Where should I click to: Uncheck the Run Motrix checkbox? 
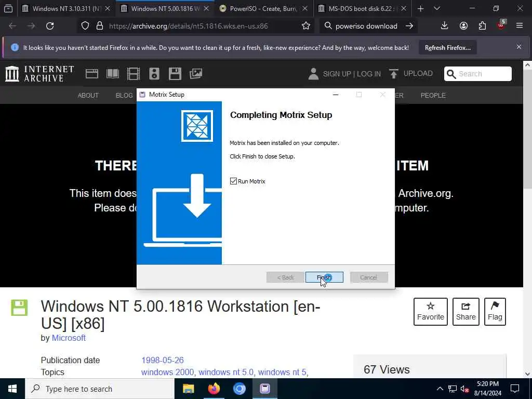(x=233, y=181)
